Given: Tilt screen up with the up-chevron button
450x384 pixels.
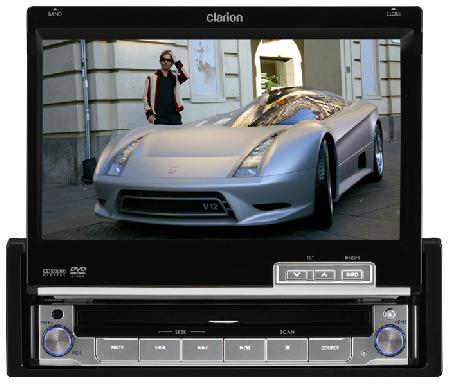Looking at the screenshot, I should click(324, 275).
